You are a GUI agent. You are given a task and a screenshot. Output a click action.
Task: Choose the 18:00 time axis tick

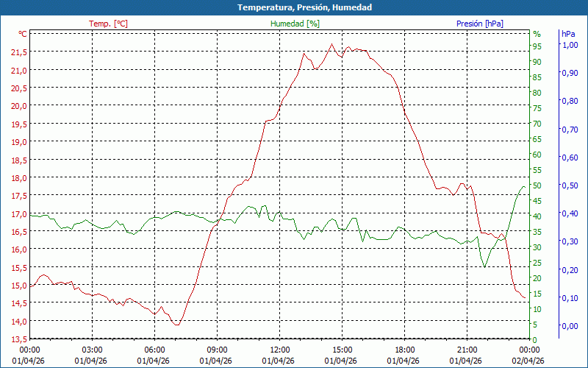404,350
